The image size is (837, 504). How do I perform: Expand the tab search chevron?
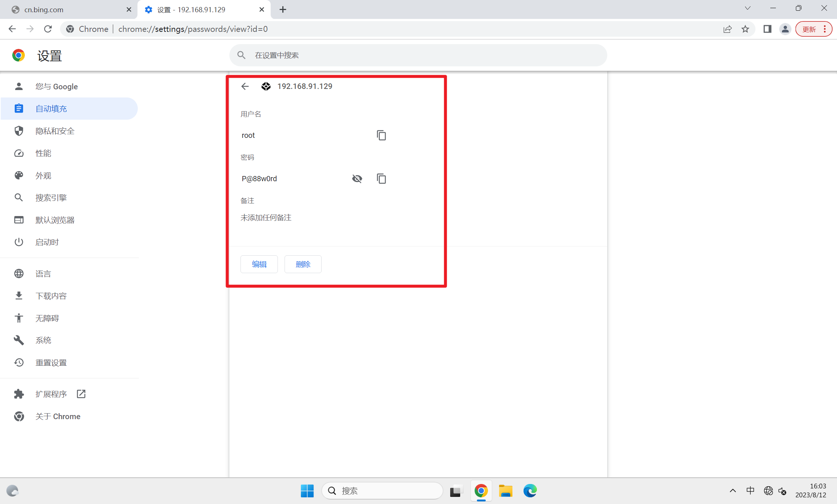point(747,8)
